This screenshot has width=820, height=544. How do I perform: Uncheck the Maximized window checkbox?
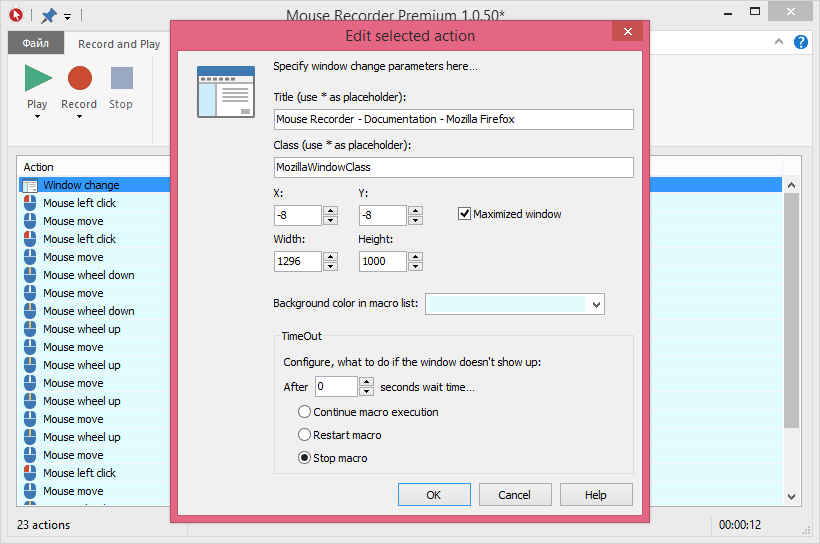465,214
